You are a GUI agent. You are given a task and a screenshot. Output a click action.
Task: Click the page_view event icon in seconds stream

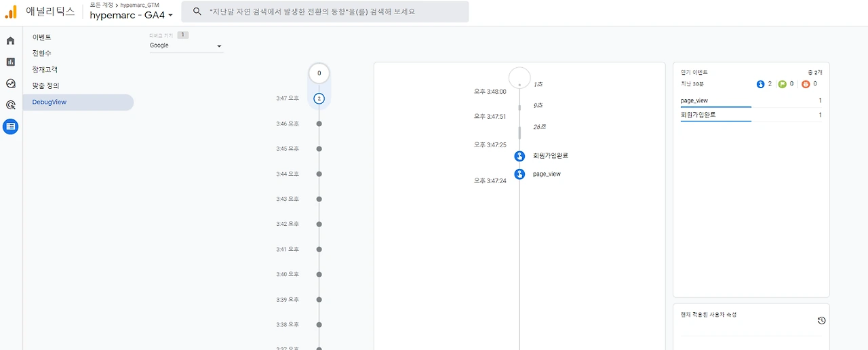tap(519, 174)
